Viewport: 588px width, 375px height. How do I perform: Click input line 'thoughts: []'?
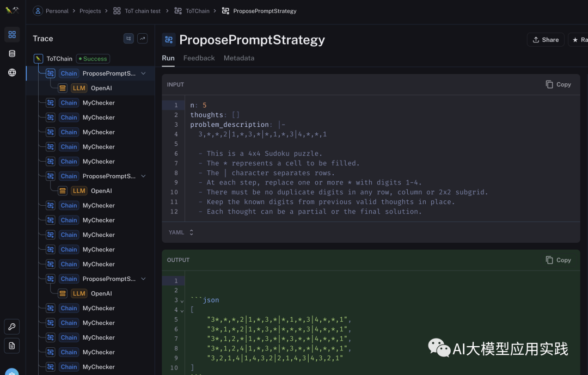coord(215,115)
